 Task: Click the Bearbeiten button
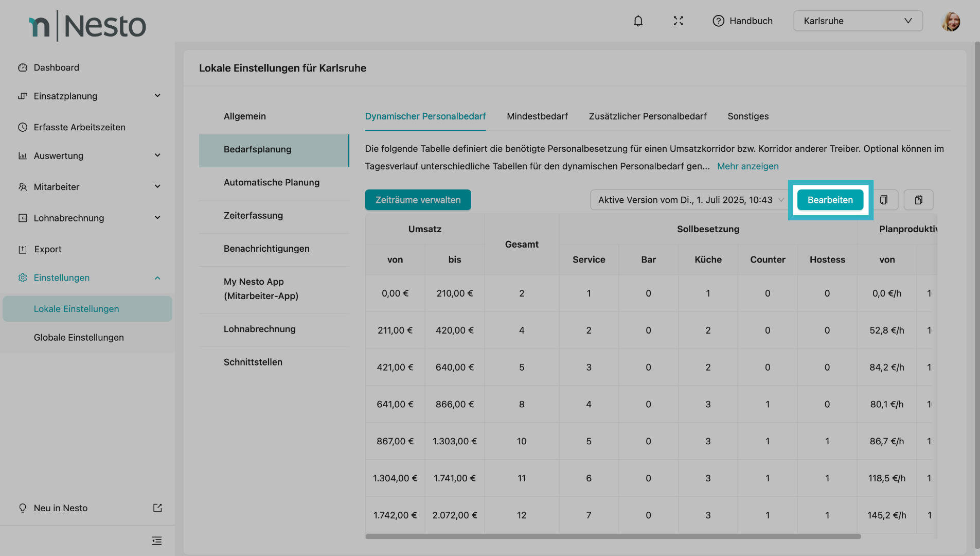point(830,200)
